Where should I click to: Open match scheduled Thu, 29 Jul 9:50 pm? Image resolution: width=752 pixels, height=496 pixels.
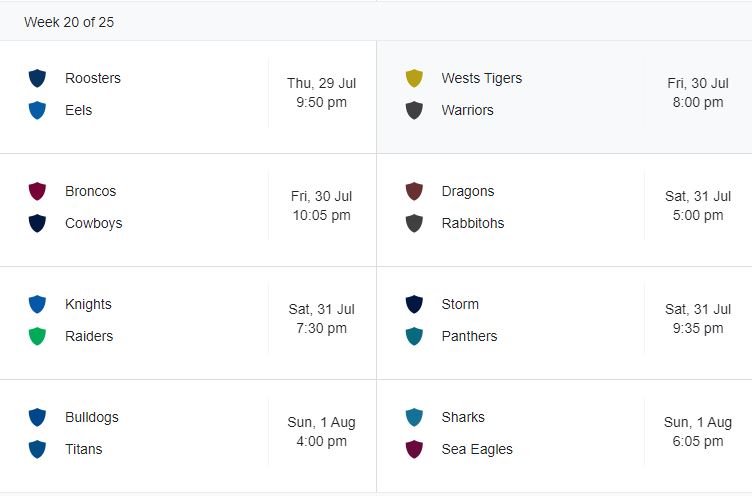321,93
